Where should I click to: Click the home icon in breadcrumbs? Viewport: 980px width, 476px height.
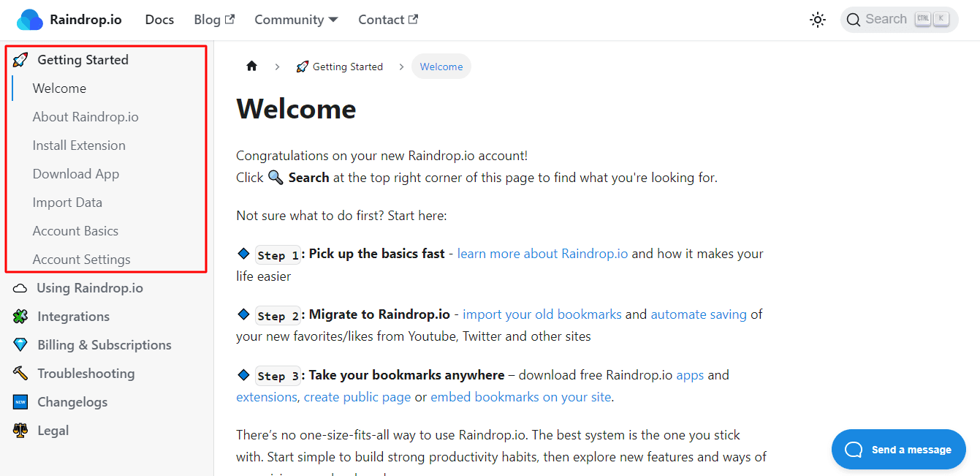252,67
